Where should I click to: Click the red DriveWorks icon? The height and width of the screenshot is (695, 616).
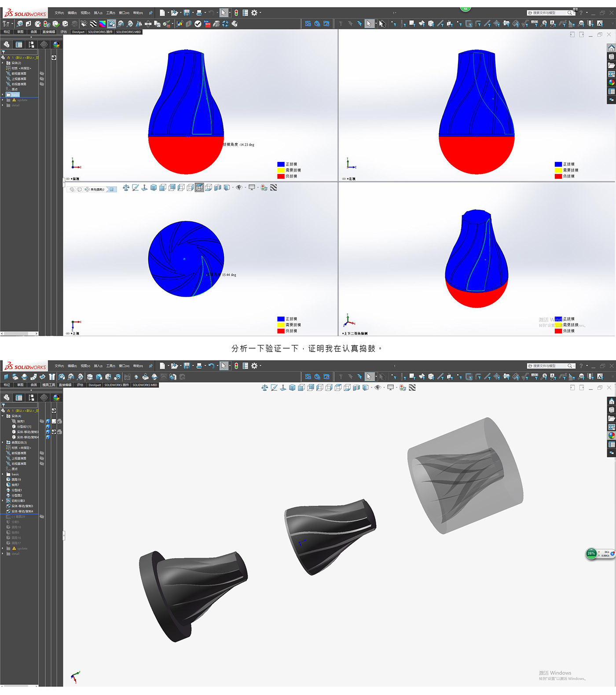[x=207, y=24]
